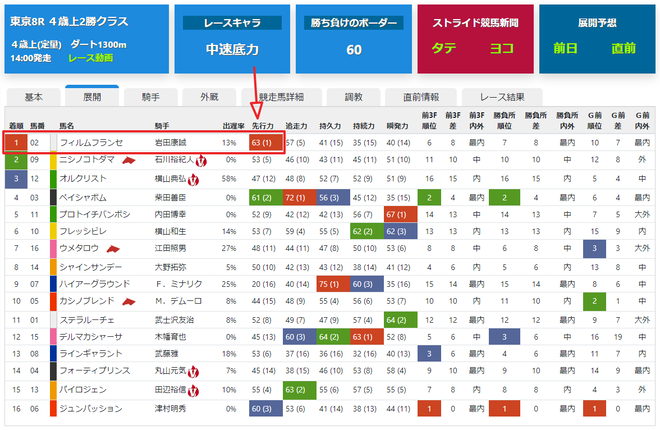Click the blue frame color bar for ハイアーグラウンド
This screenshot has width=660, height=430.
click(x=53, y=284)
